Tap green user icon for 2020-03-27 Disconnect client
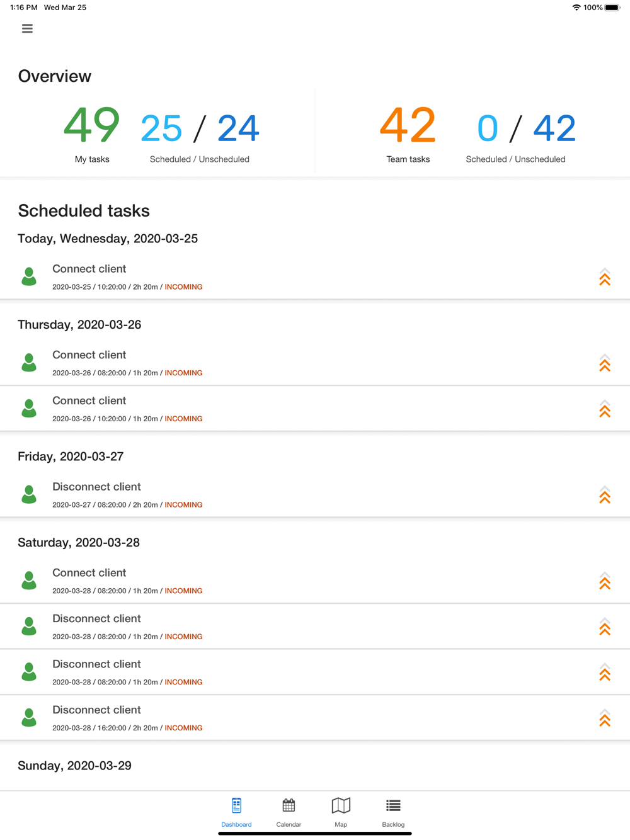This screenshot has height=840, width=630. point(29,494)
